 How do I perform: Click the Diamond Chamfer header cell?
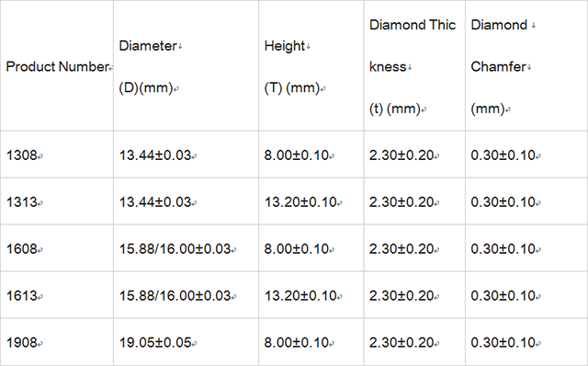click(x=526, y=66)
